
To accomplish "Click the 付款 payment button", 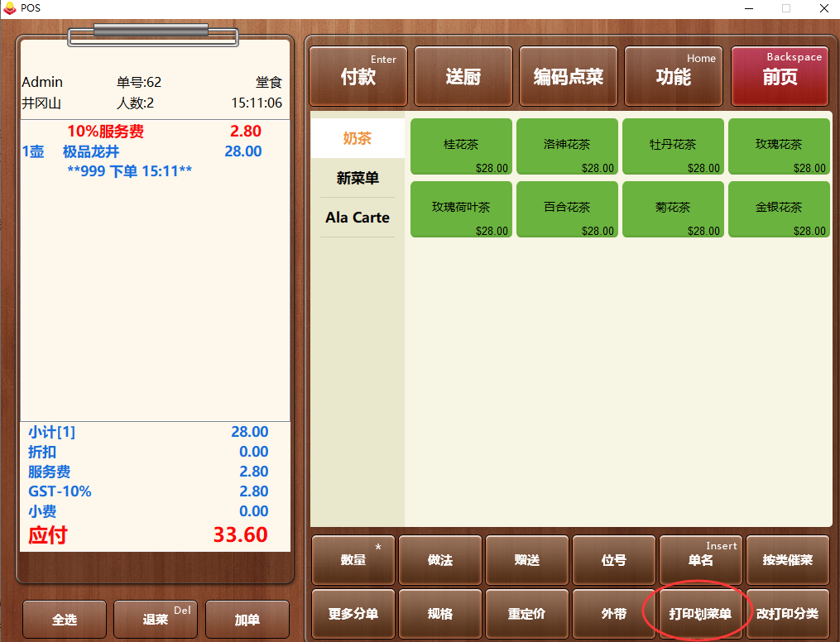I will [358, 77].
